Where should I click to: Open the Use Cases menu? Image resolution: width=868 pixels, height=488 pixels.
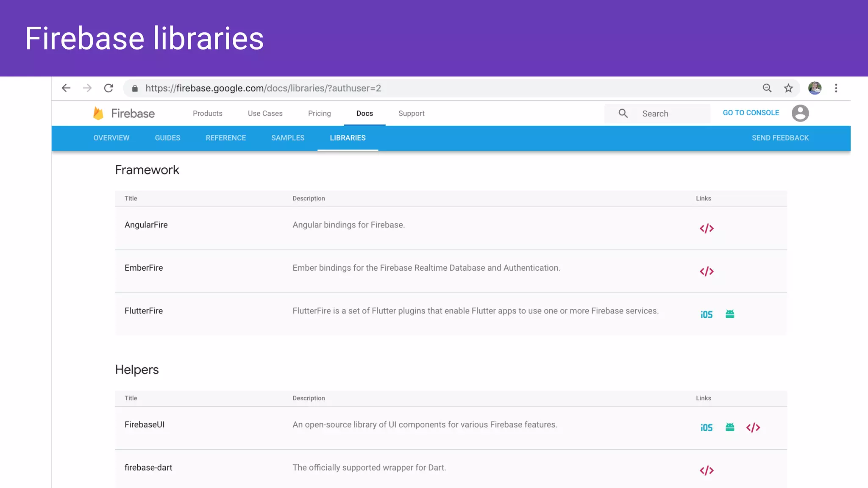[x=265, y=114]
